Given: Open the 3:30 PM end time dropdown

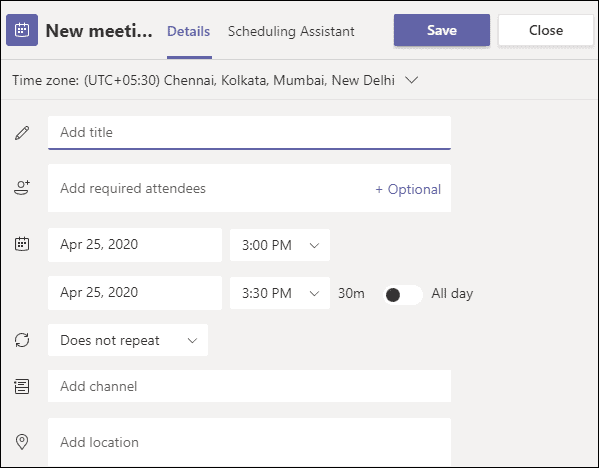Looking at the screenshot, I should point(280,293).
